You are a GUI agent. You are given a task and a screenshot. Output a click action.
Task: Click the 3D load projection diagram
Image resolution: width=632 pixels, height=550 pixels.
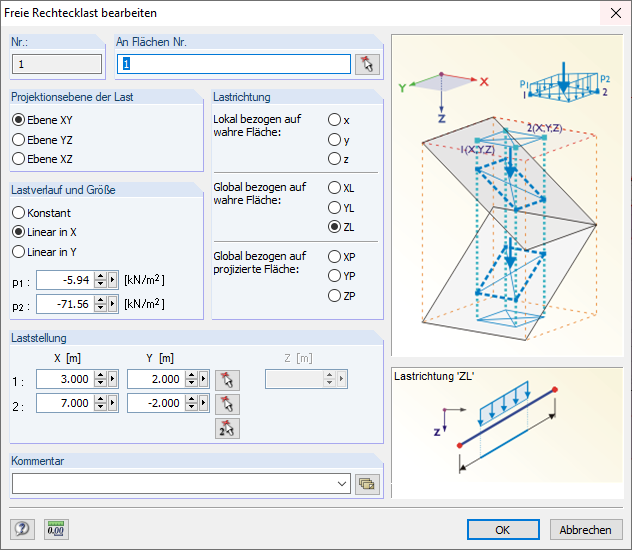pyautogui.click(x=507, y=196)
